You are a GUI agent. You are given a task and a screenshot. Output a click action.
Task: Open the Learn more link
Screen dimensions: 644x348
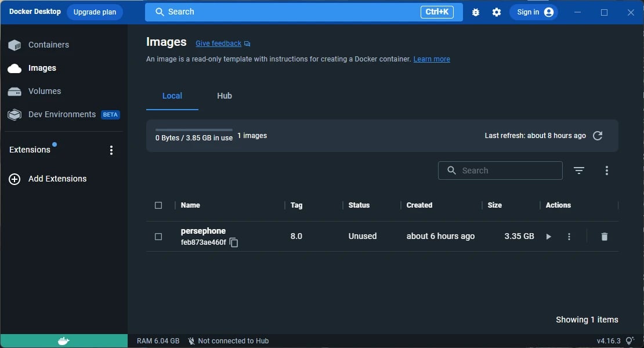tap(431, 59)
